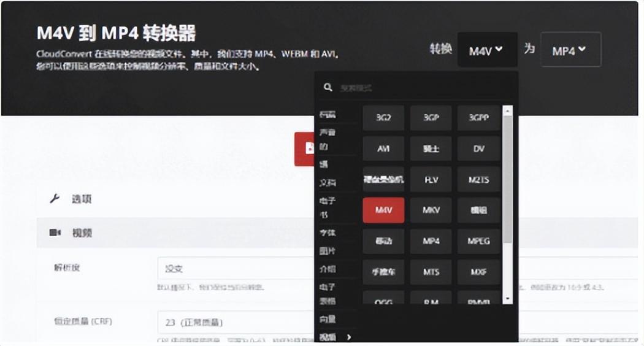Select the MPEG format
The width and height of the screenshot is (644, 346).
[x=478, y=241]
